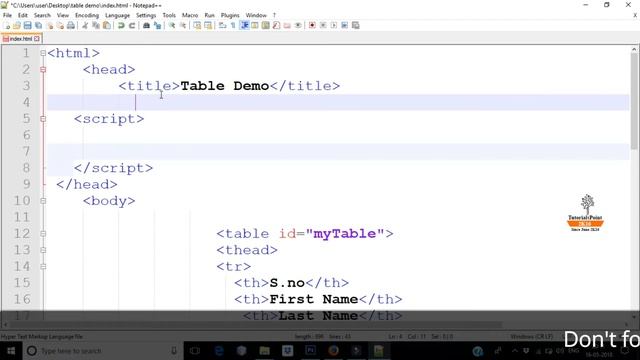Click the Close document toolbar icon

pos(49,25)
